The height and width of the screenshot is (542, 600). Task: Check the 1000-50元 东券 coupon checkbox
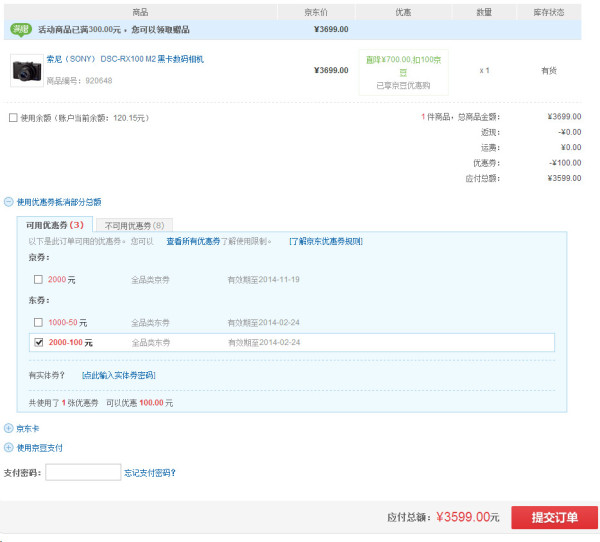(38, 322)
